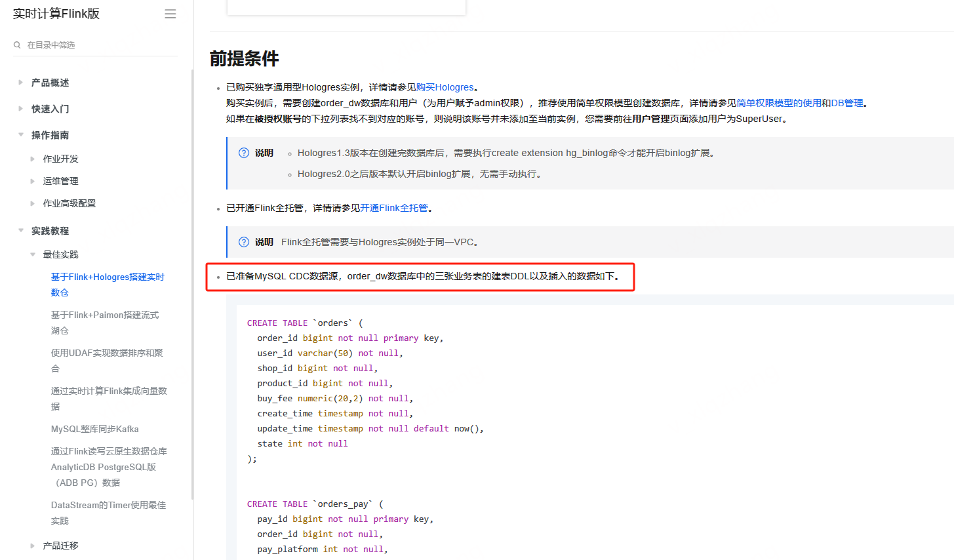954x560 pixels.
Task: Click the 前提条件 heading
Action: (x=245, y=58)
